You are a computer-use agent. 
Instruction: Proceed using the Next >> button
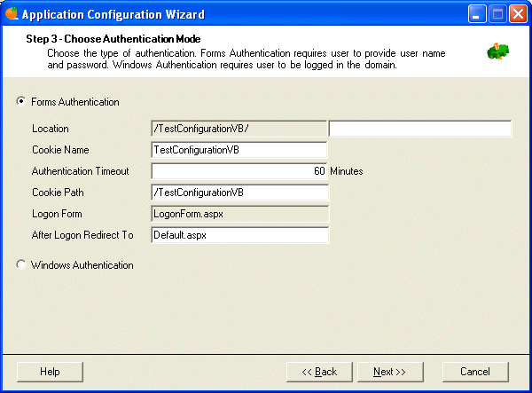(x=390, y=372)
